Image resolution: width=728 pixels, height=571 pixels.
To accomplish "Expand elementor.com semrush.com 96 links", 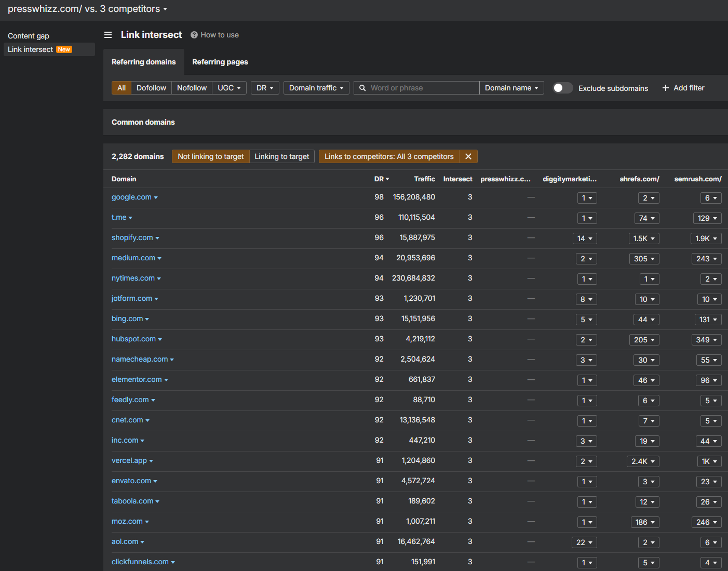I will [x=709, y=380].
